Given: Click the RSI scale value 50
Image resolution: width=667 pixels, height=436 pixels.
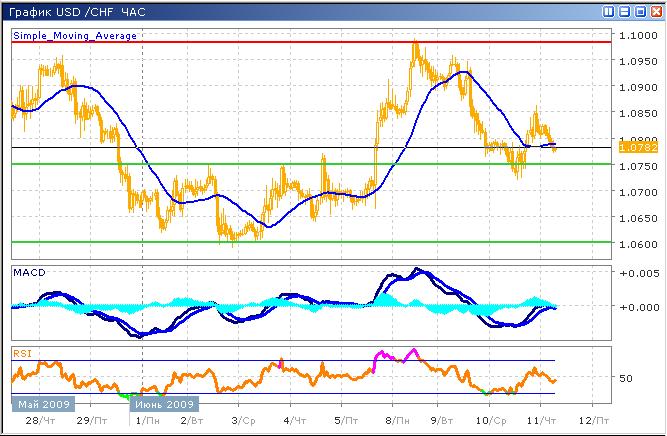Looking at the screenshot, I should [x=626, y=378].
